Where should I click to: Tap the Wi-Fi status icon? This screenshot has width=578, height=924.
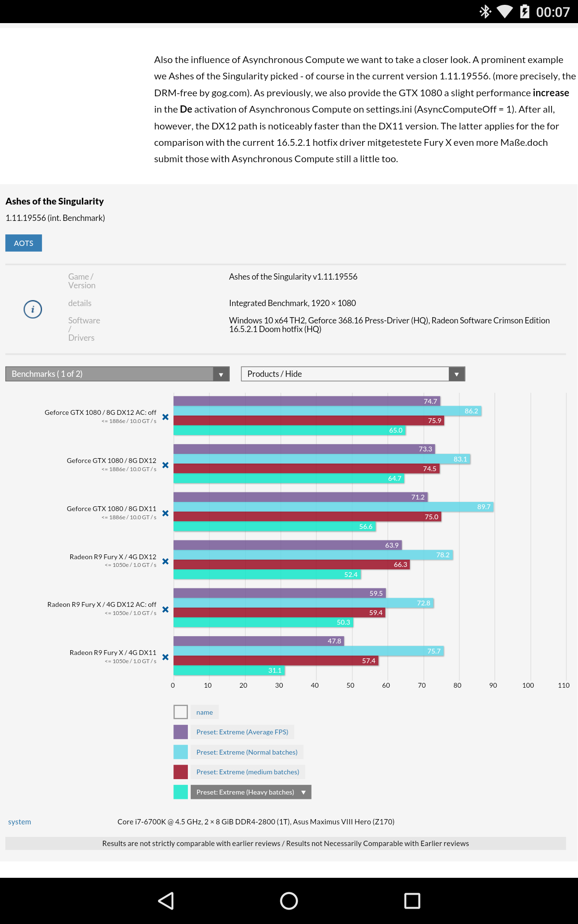(x=505, y=12)
